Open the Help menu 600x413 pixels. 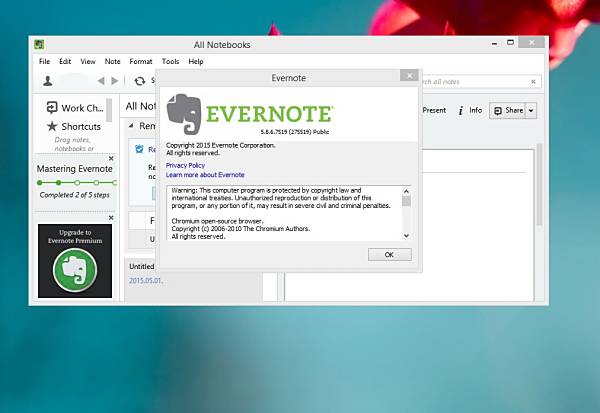196,61
